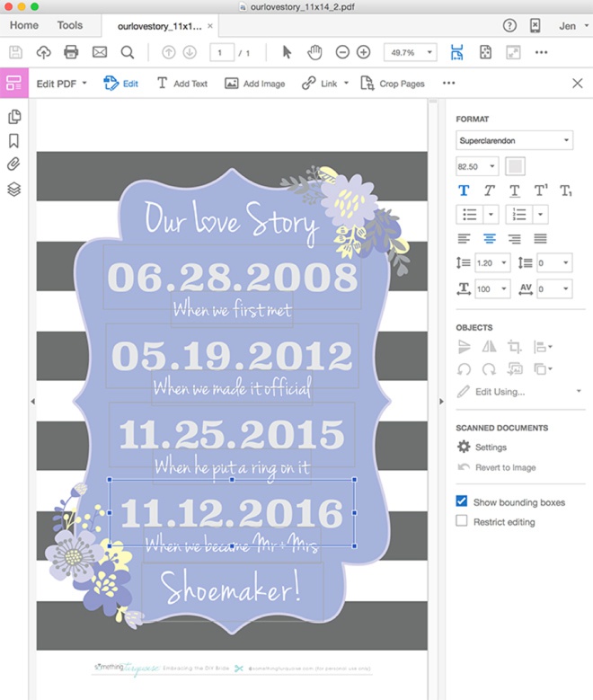Click the fit width scrolling icon
This screenshot has width=593, height=700.
tap(456, 53)
